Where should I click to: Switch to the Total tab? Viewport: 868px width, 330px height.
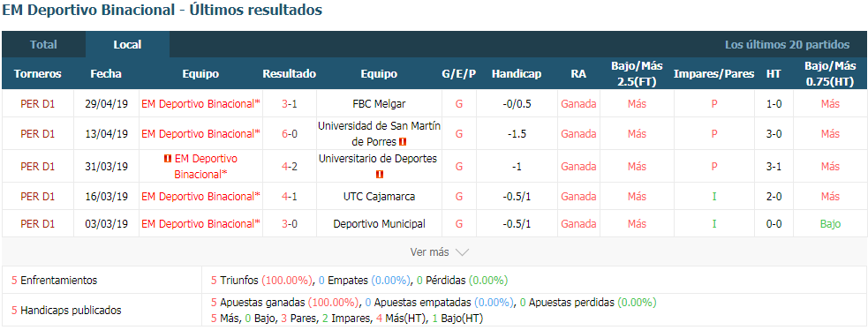pos(44,45)
